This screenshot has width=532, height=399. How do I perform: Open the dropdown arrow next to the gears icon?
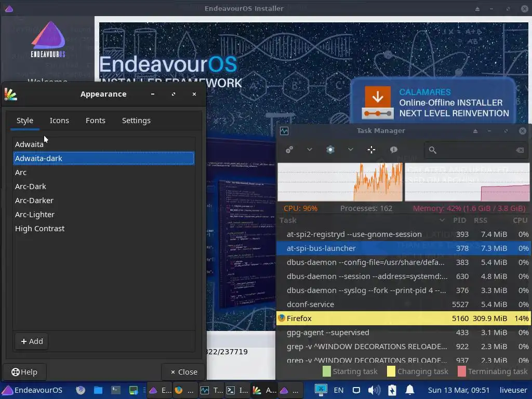[310, 150]
